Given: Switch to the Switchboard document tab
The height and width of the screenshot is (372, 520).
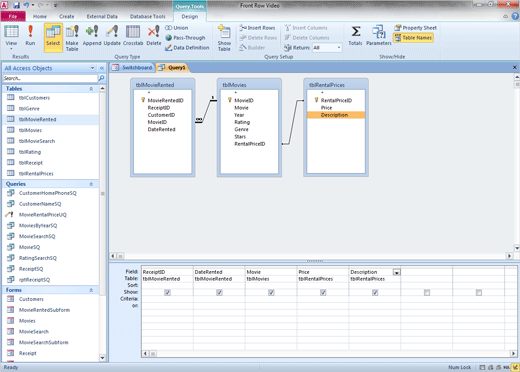Looking at the screenshot, I should pyautogui.click(x=133, y=67).
